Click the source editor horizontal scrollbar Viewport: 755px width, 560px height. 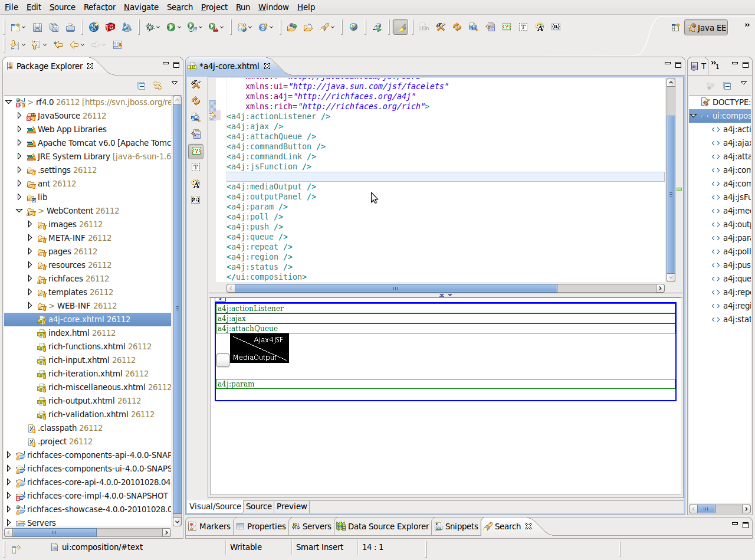pyautogui.click(x=395, y=288)
